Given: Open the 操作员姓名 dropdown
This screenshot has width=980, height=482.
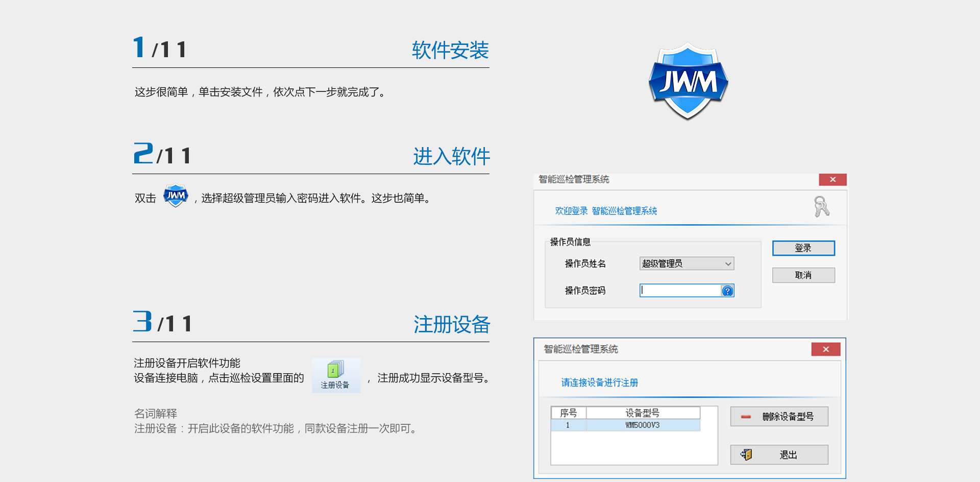Looking at the screenshot, I should click(x=687, y=263).
